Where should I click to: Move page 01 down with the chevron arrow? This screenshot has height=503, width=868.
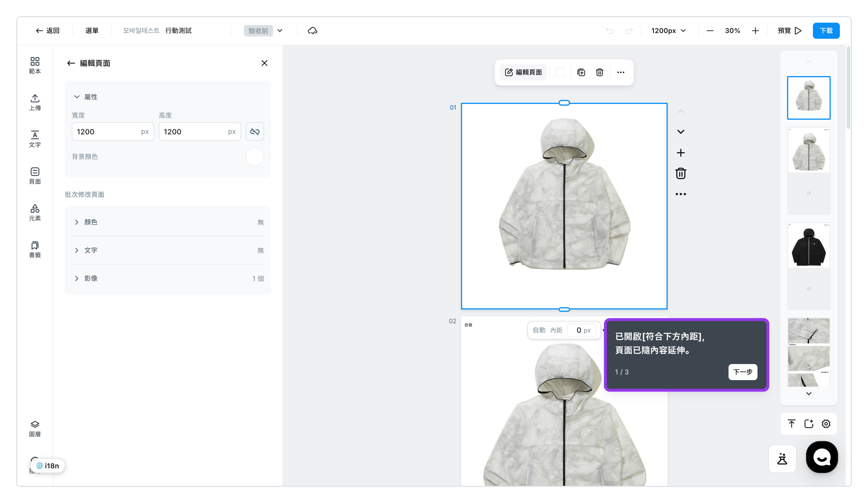[681, 131]
